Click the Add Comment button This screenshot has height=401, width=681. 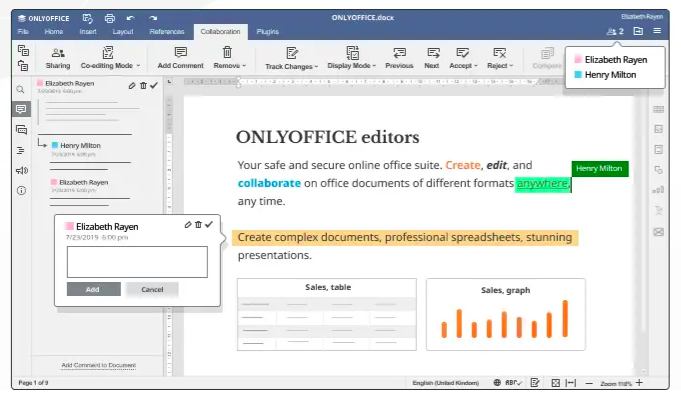[x=180, y=58]
